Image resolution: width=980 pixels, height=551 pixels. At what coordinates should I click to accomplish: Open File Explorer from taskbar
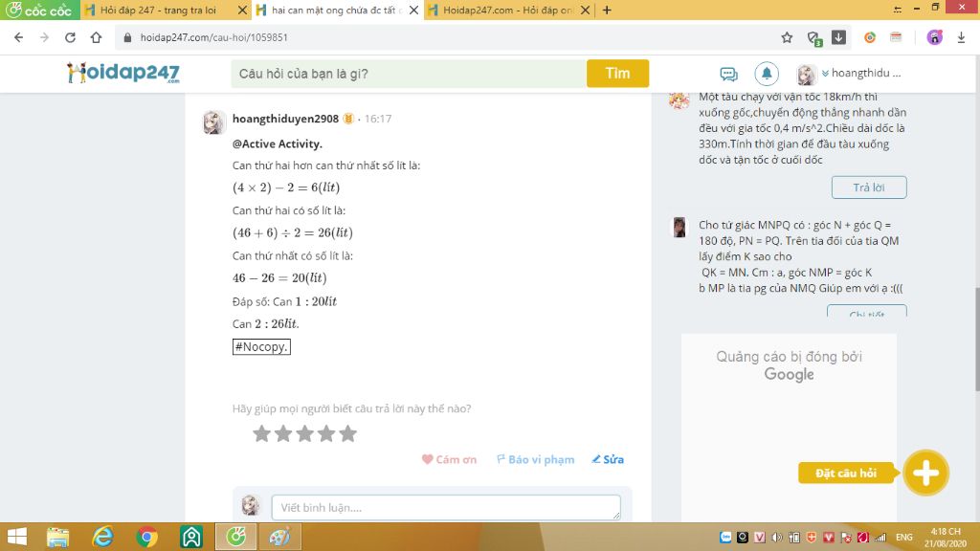pos(58,537)
